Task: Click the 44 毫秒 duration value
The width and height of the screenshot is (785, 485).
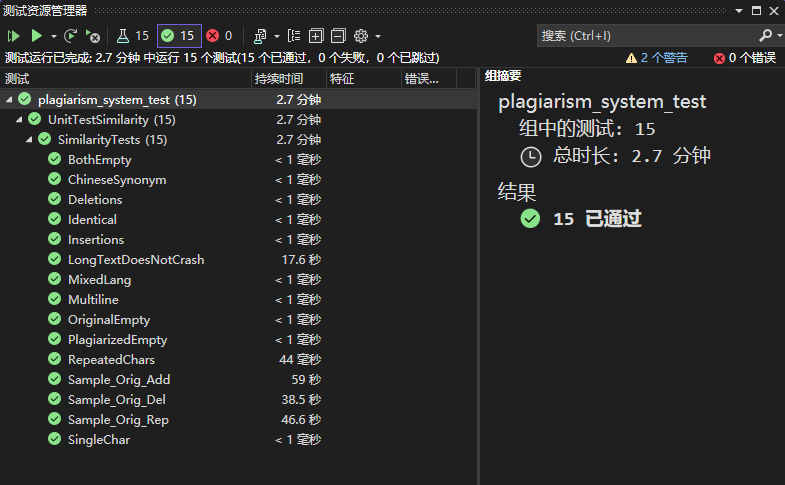Action: pyautogui.click(x=300, y=360)
